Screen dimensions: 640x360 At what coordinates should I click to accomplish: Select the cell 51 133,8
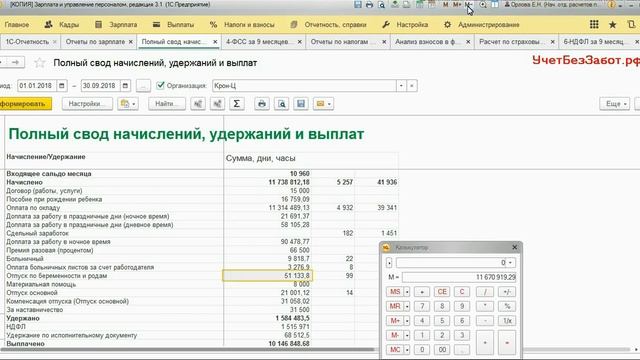coord(268,276)
